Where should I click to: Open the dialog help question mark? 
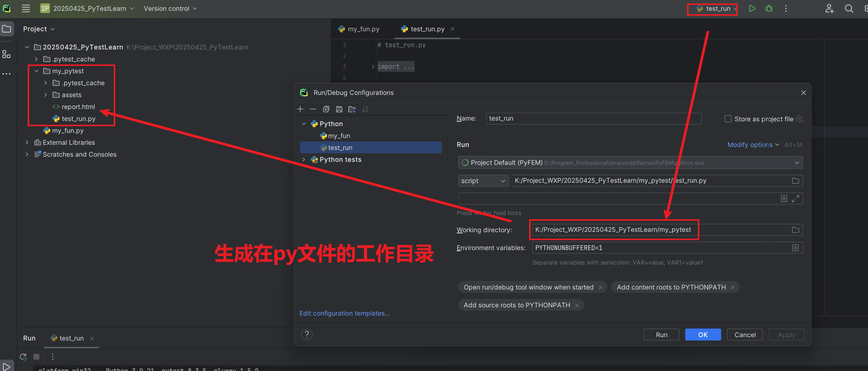tap(307, 335)
